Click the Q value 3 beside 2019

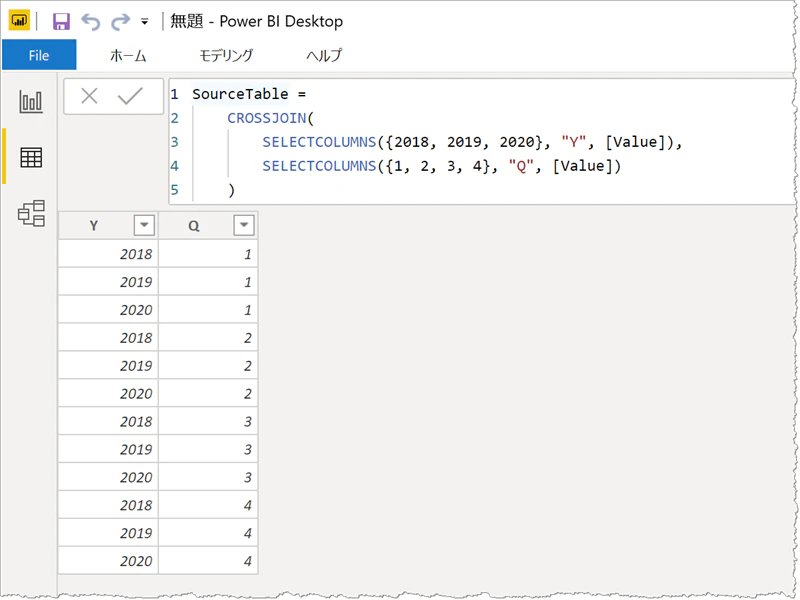(x=208, y=449)
